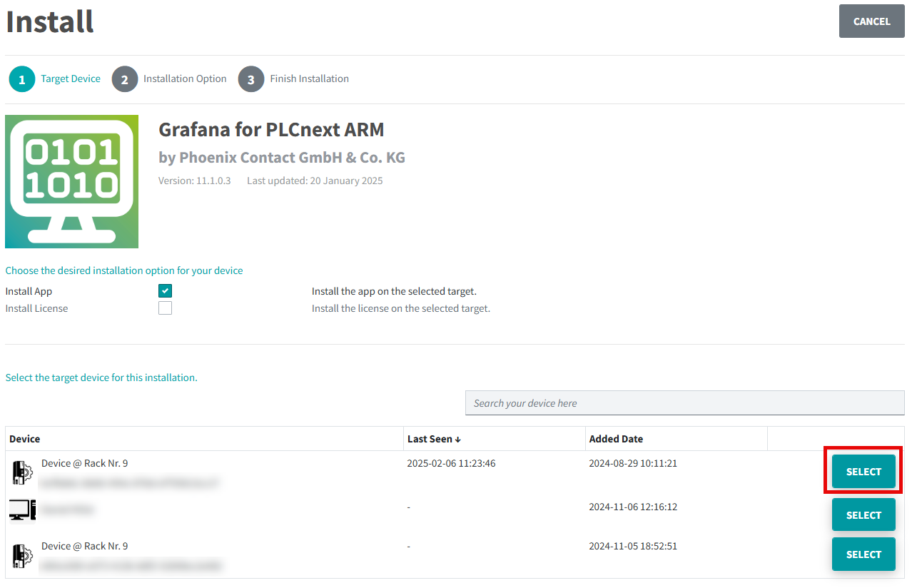The image size is (912, 588).
Task: Click the 'Grafana for PLCnext ARM' title
Action: click(x=271, y=130)
